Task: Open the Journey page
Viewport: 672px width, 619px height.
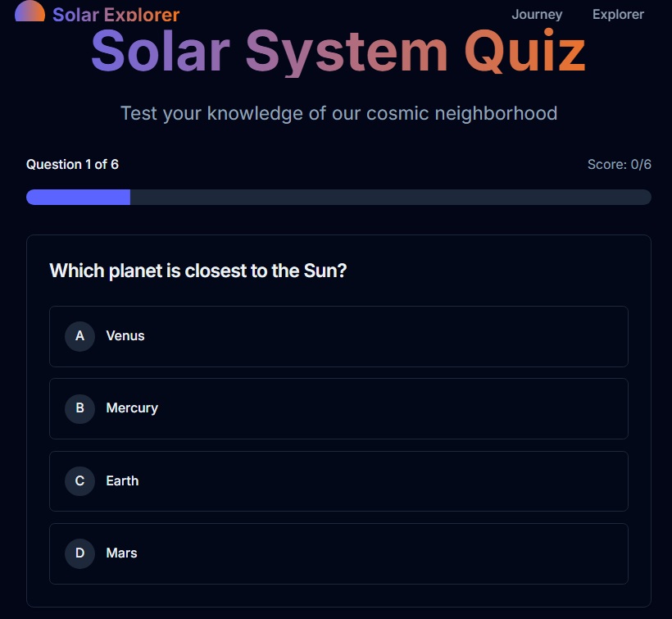Action: (537, 14)
